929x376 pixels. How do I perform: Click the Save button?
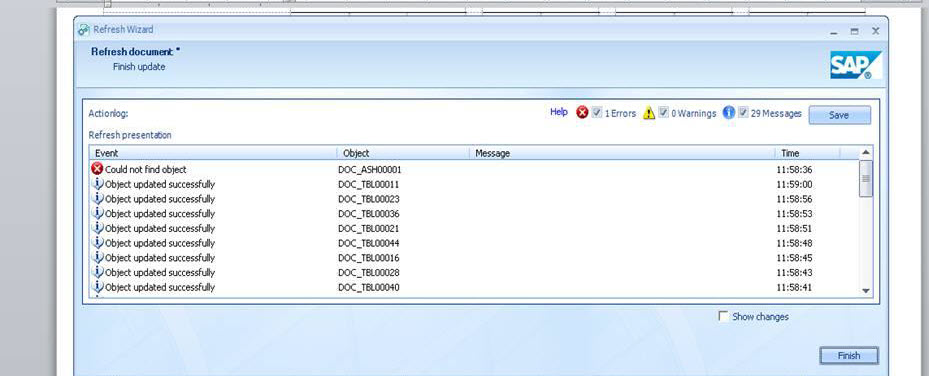tap(840, 115)
